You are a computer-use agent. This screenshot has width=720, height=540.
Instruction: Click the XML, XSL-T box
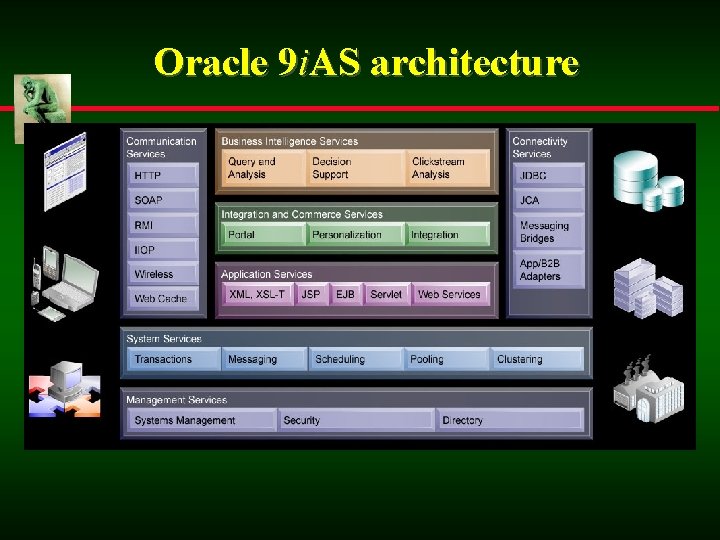point(258,294)
